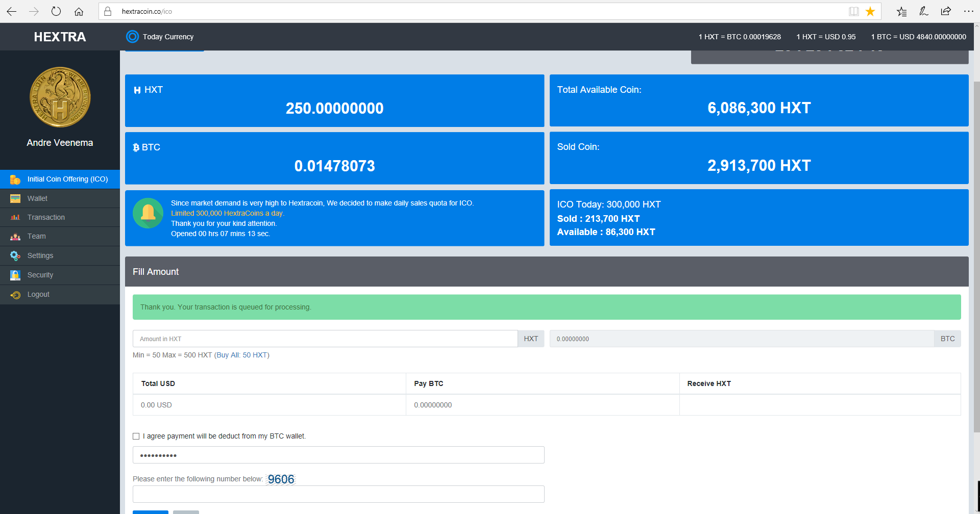Viewport: 980px width, 514px height.
Task: Click the HEXTRA logo header
Action: [60, 37]
